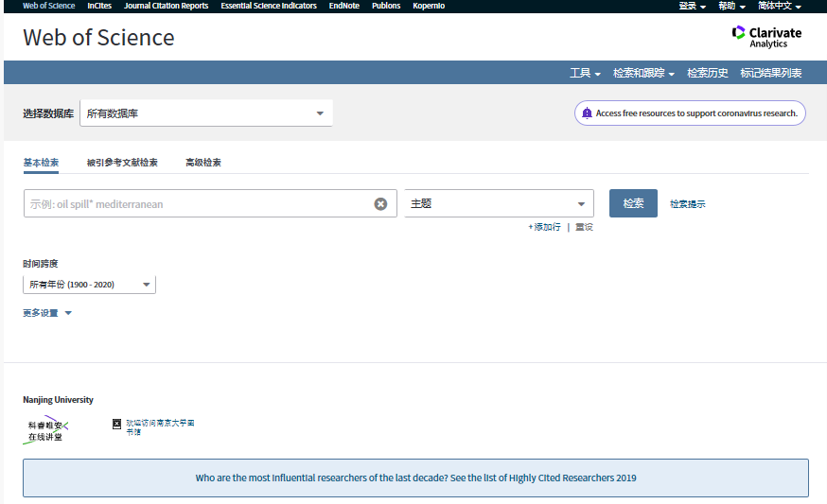
Task: Open 简体中文 language menu
Action: point(779,6)
